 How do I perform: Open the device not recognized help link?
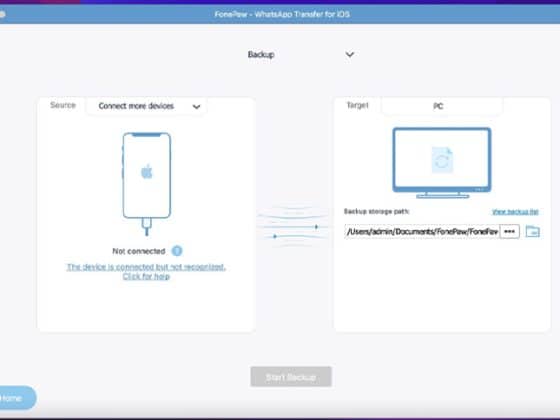pyautogui.click(x=146, y=271)
